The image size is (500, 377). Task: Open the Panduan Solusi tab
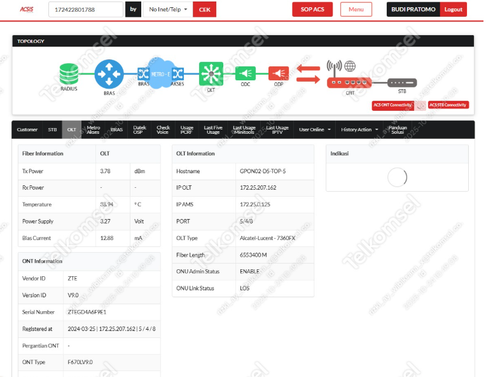[x=398, y=130]
